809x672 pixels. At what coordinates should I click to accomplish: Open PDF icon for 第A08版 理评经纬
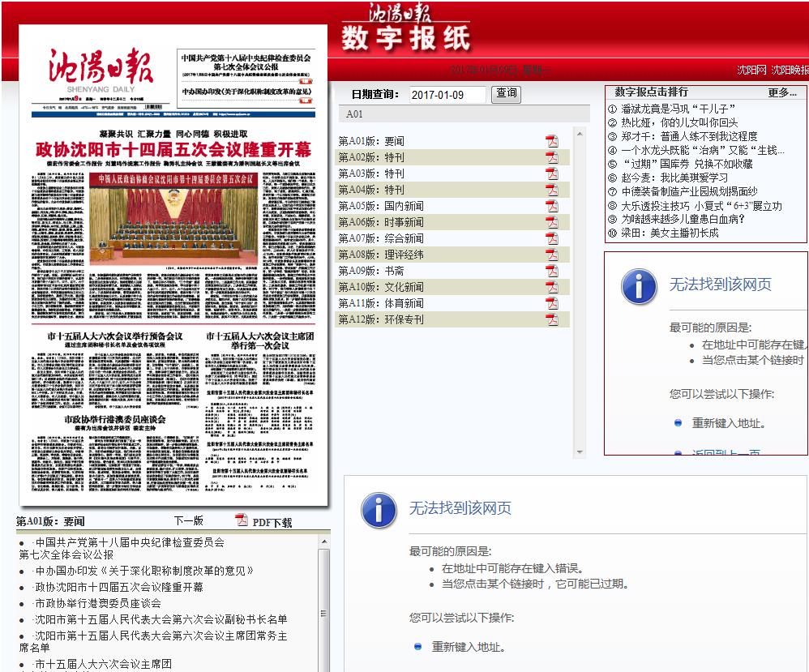(552, 255)
